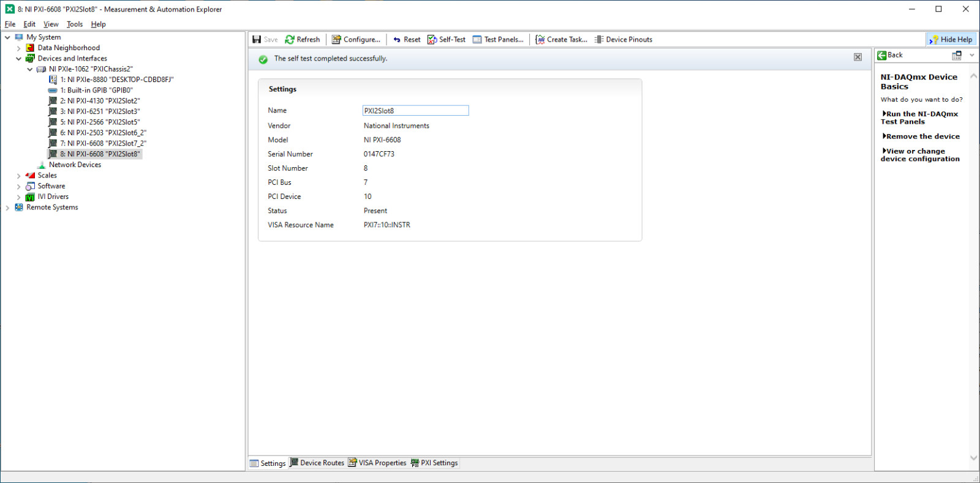980x483 pixels.
Task: Reset the device via Reset icon
Action: [x=397, y=40]
